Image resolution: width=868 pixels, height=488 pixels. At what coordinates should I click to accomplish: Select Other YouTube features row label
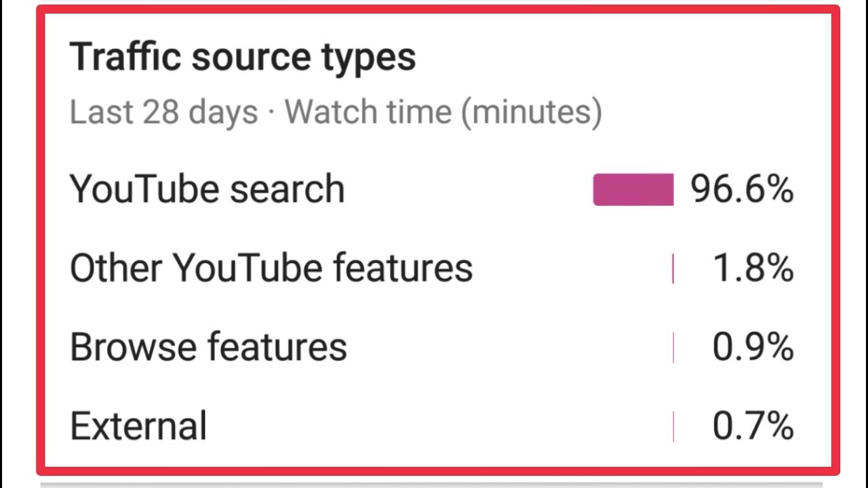(x=271, y=268)
